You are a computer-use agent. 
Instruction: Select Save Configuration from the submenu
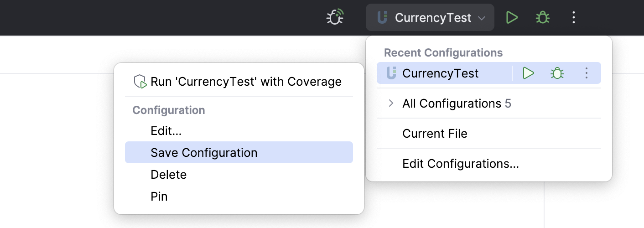click(204, 153)
